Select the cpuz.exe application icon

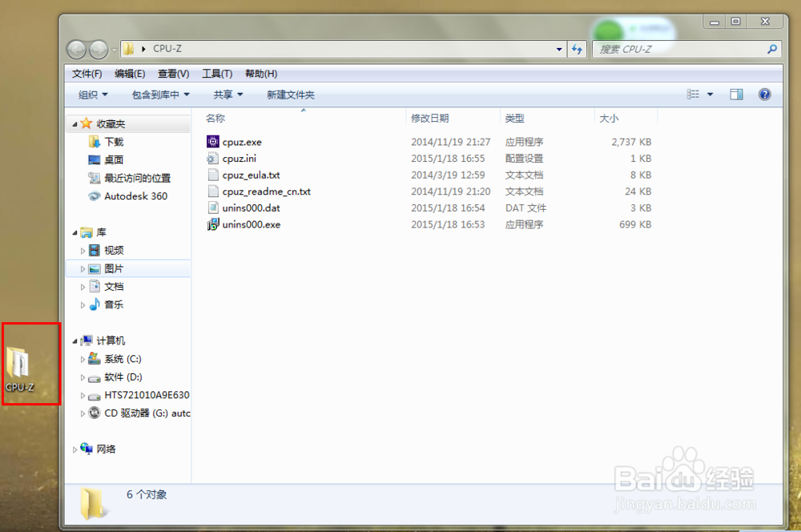212,142
